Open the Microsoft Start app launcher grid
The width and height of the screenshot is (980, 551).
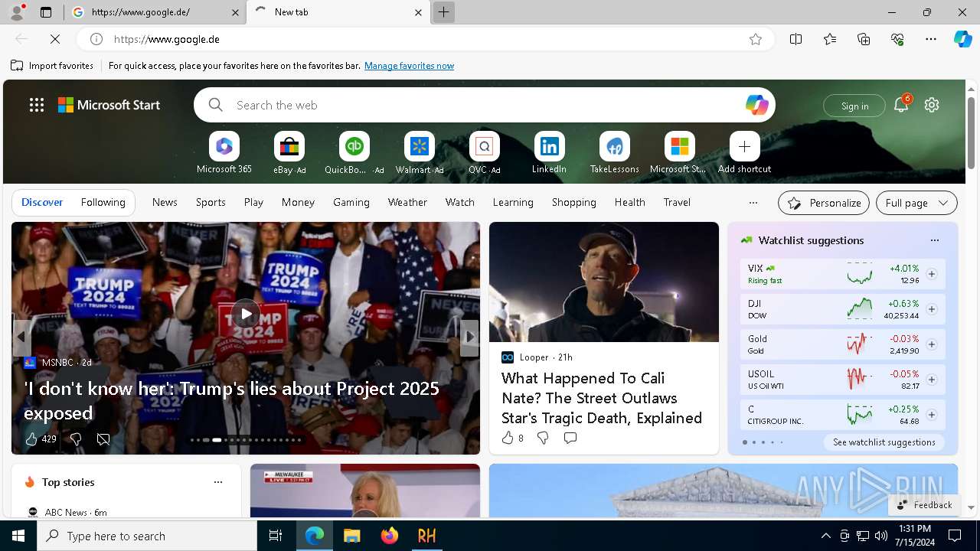point(37,105)
